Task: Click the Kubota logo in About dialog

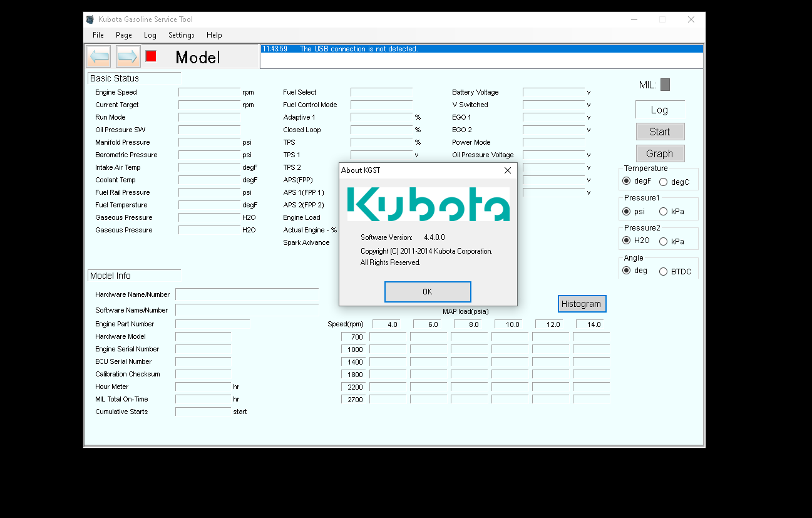Action: [428, 204]
